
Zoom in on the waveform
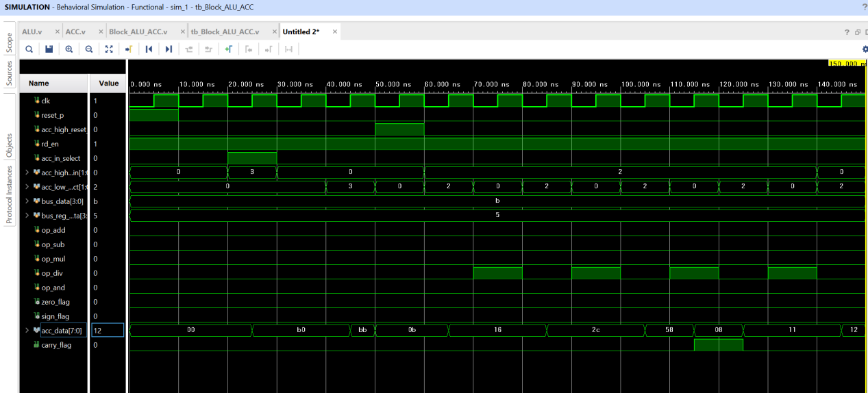tap(69, 49)
